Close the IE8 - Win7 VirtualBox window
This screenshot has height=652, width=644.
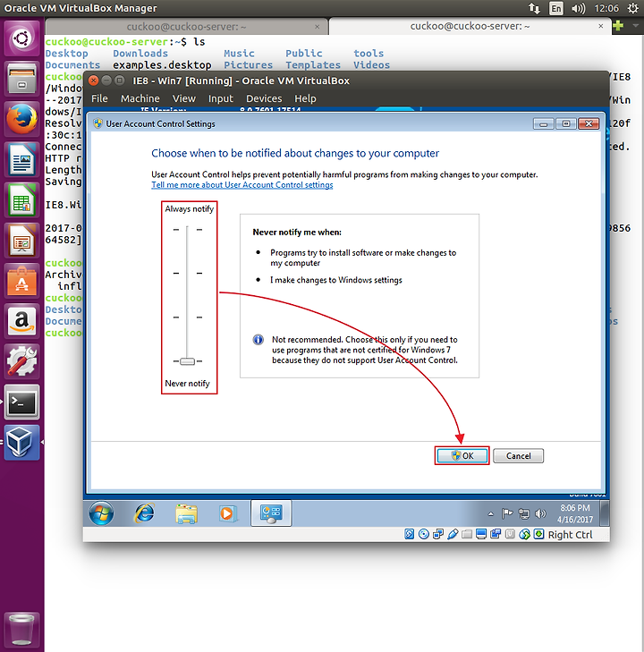coord(94,80)
